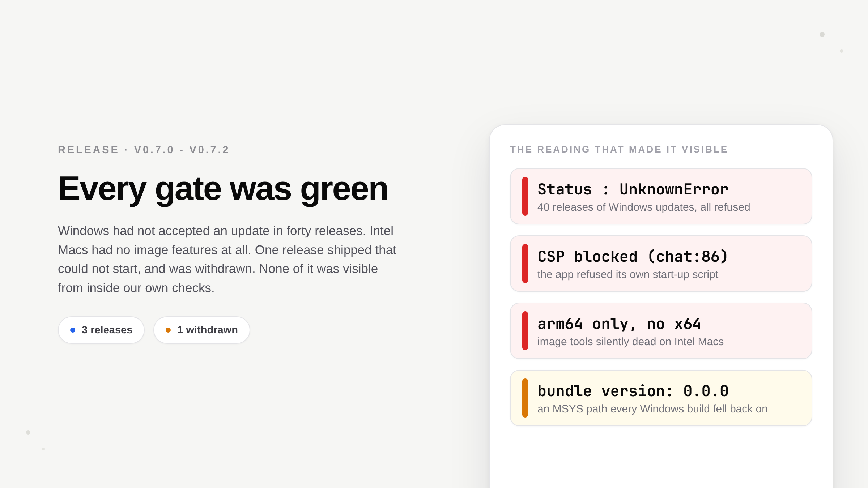Open the Status : UnknownError card
The width and height of the screenshot is (868, 488).
pos(661,196)
